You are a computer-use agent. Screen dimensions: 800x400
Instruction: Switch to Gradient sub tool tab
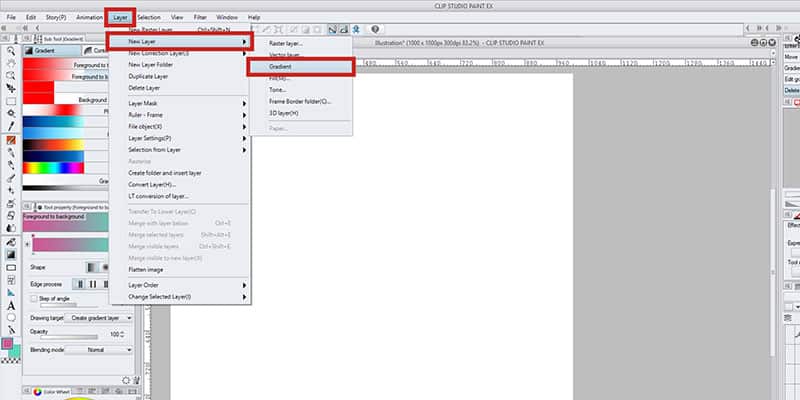click(51, 51)
